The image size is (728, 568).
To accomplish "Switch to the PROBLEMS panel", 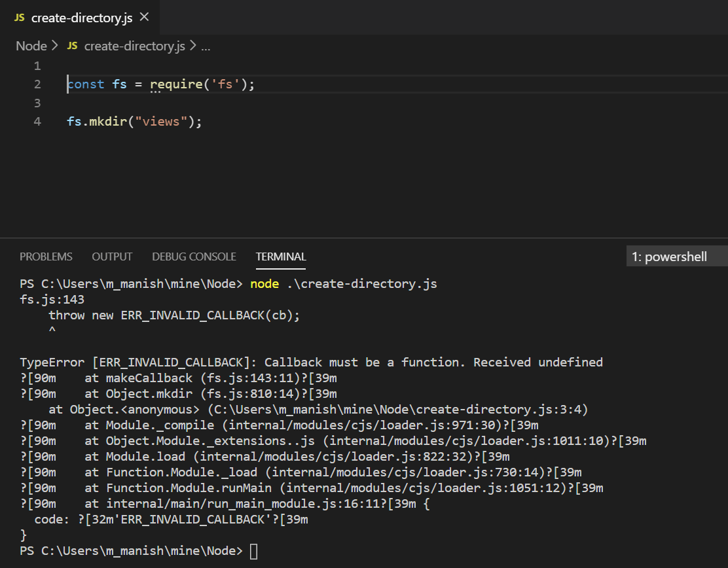I will click(46, 257).
